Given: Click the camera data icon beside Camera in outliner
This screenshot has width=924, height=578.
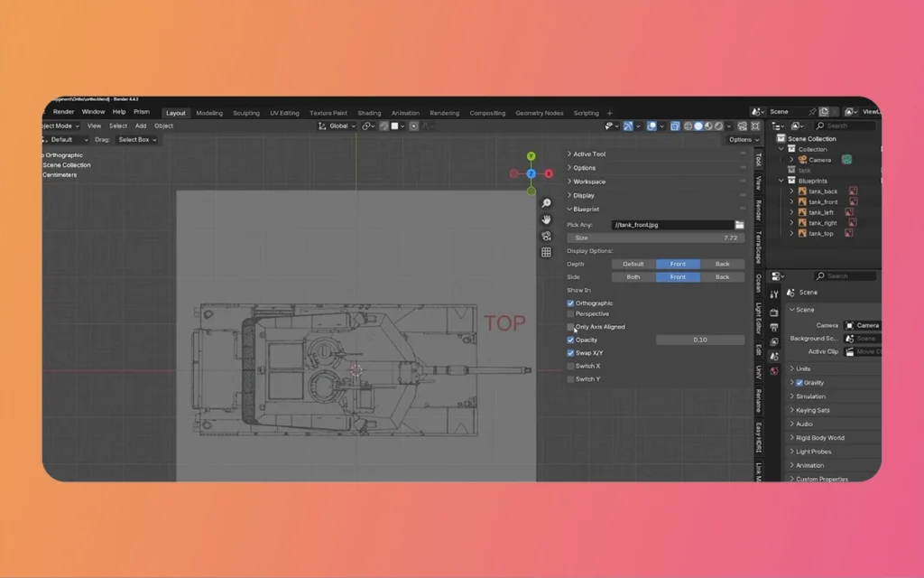Looking at the screenshot, I should (x=846, y=160).
